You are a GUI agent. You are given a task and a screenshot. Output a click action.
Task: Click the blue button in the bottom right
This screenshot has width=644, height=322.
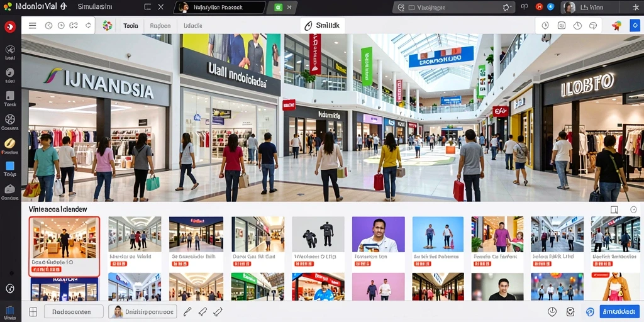[x=619, y=312]
